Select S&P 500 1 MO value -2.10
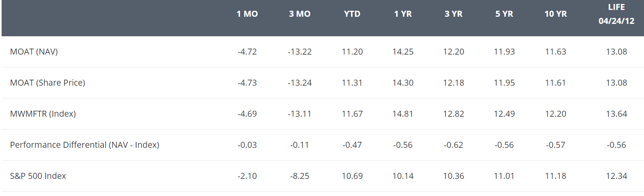Image resolution: width=644 pixels, height=196 pixels. click(x=247, y=176)
